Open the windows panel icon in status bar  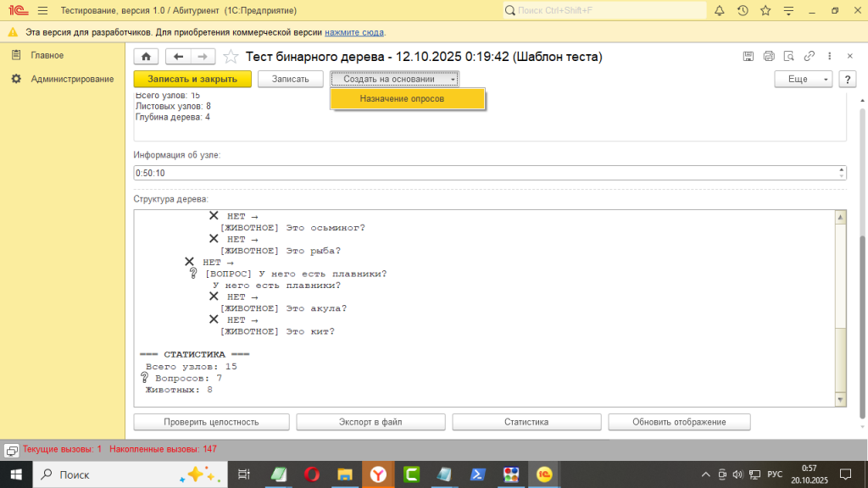(12, 451)
